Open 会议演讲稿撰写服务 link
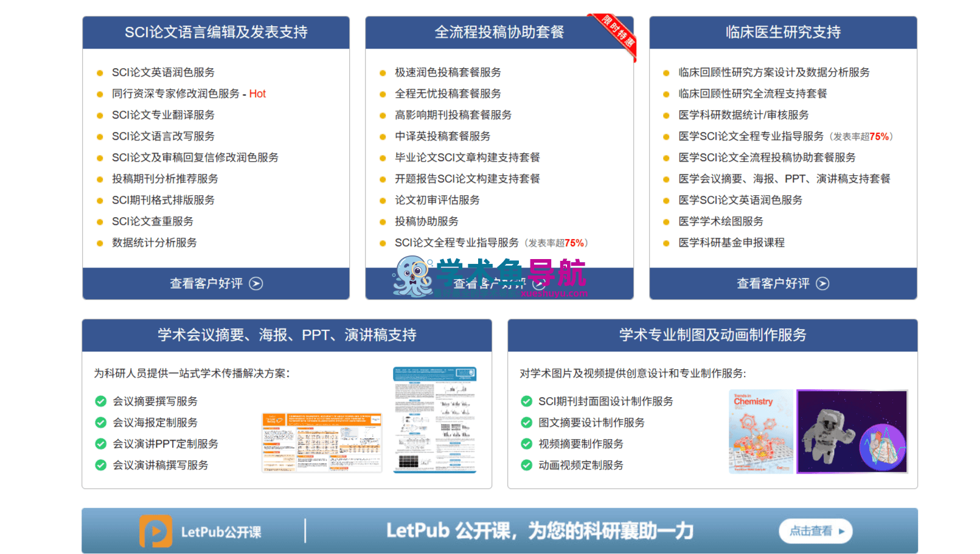The height and width of the screenshot is (554, 980). pyautogui.click(x=161, y=465)
